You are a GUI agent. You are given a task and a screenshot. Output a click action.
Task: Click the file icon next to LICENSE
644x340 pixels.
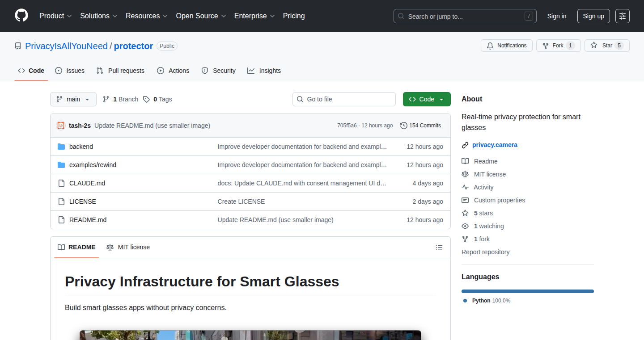(x=61, y=201)
